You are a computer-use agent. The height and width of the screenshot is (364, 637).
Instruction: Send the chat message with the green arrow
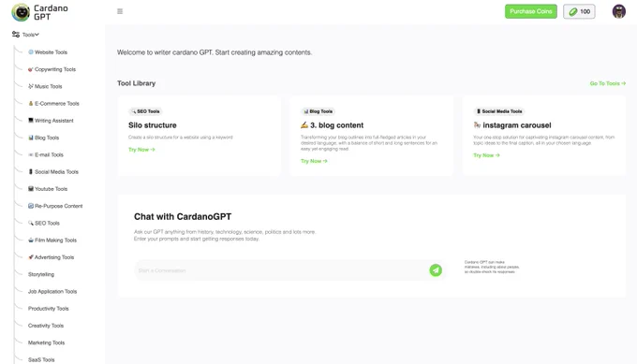coord(436,270)
